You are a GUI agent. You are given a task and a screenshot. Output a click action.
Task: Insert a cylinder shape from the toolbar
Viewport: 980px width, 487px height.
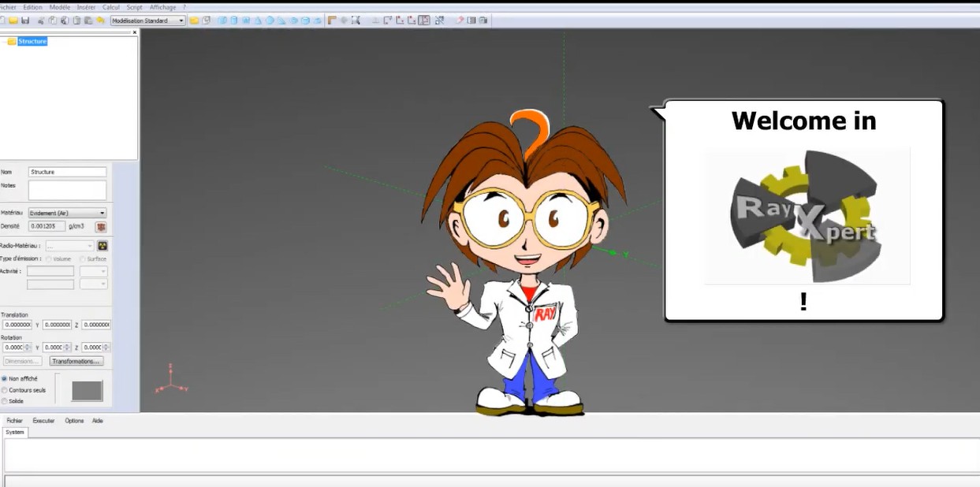234,20
